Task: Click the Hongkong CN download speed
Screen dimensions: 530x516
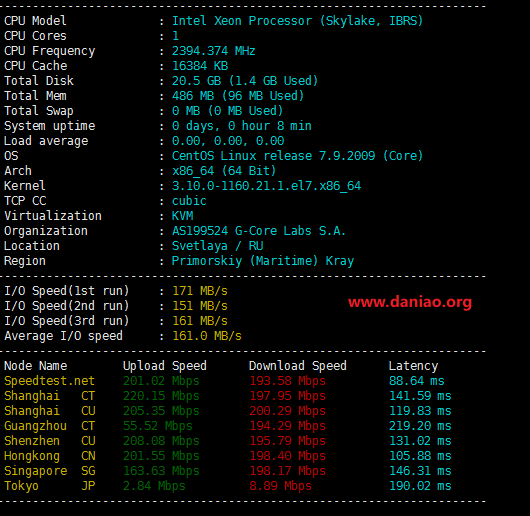Action: pyautogui.click(x=287, y=456)
